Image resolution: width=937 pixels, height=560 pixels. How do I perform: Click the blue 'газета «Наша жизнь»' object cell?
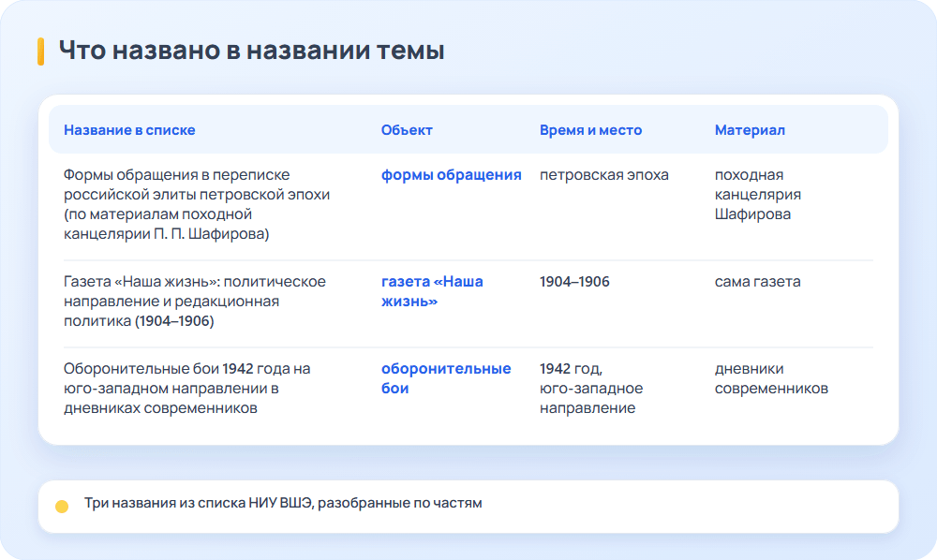tap(432, 291)
